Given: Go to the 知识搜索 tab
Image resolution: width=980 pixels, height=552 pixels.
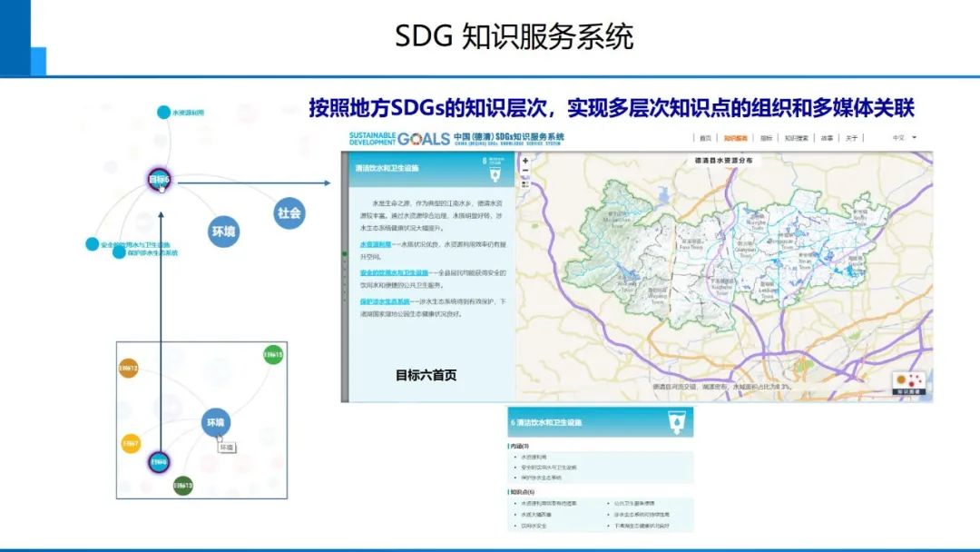Looking at the screenshot, I should [x=797, y=138].
